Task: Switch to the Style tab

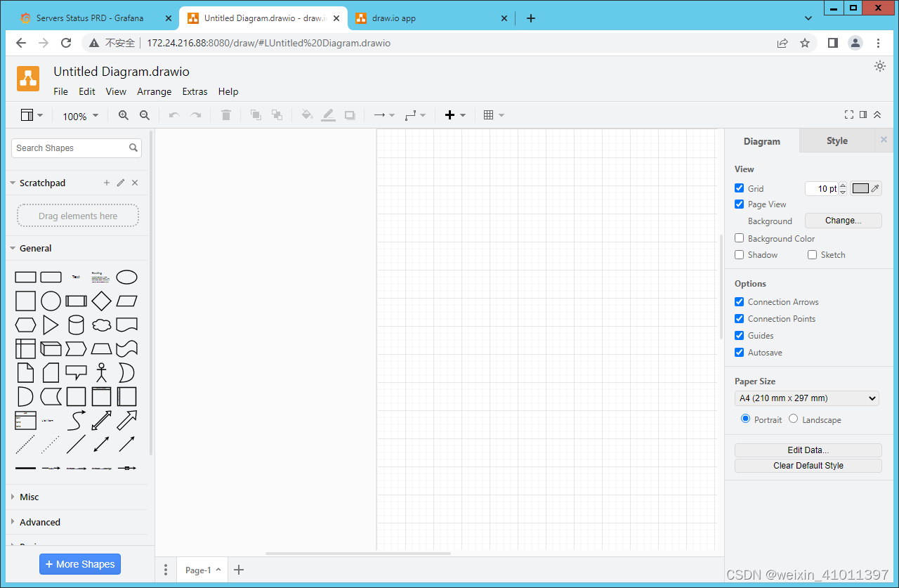Action: coord(836,141)
